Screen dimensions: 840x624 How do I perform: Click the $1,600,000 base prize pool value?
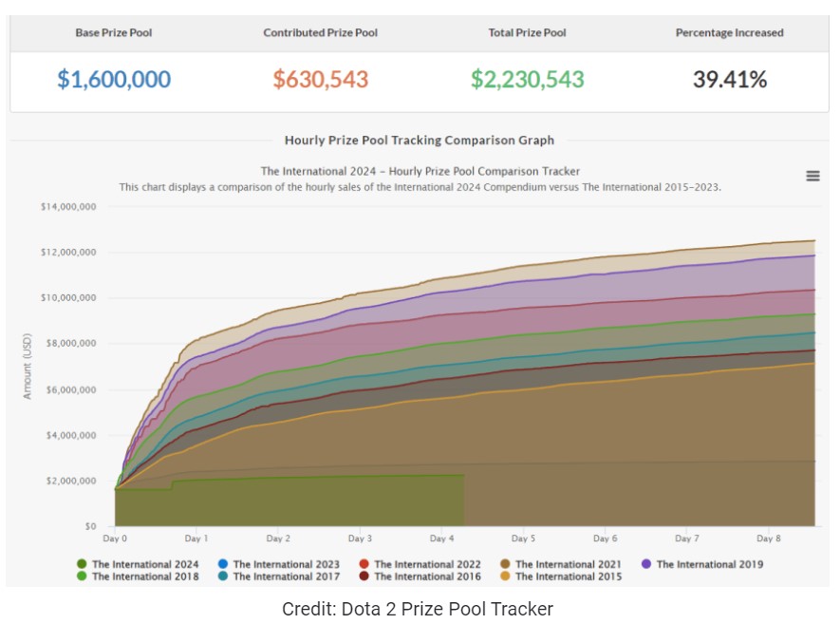pos(114,80)
